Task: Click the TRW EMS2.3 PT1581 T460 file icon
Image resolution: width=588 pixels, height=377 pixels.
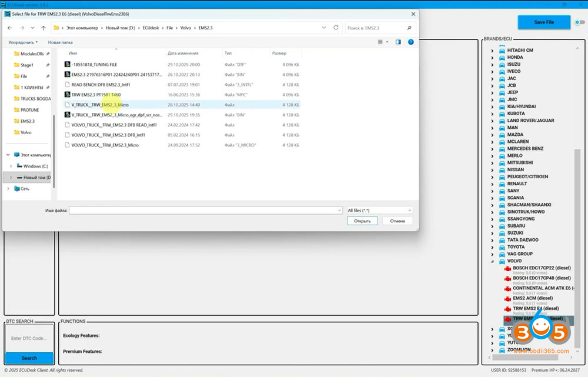Action: point(67,95)
